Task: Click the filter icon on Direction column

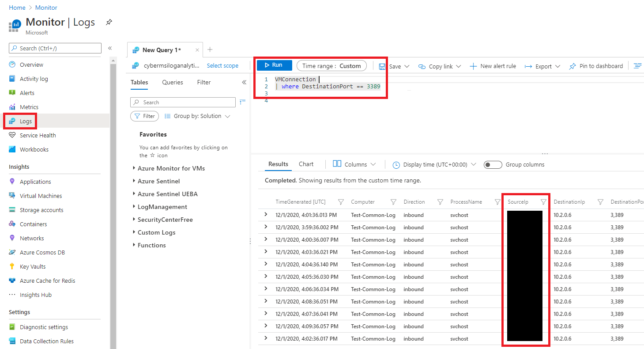Action: pyautogui.click(x=440, y=202)
